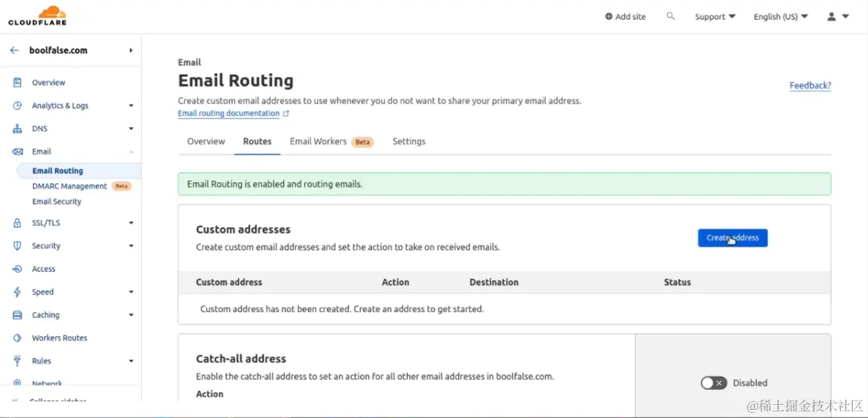
Task: Click the Rules funnel icon
Action: (x=17, y=361)
